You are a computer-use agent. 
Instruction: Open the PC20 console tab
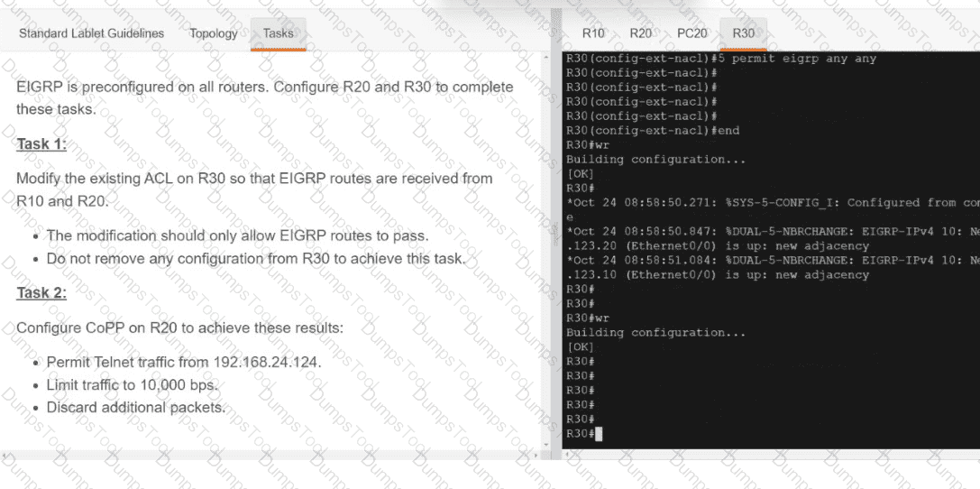[x=691, y=33]
